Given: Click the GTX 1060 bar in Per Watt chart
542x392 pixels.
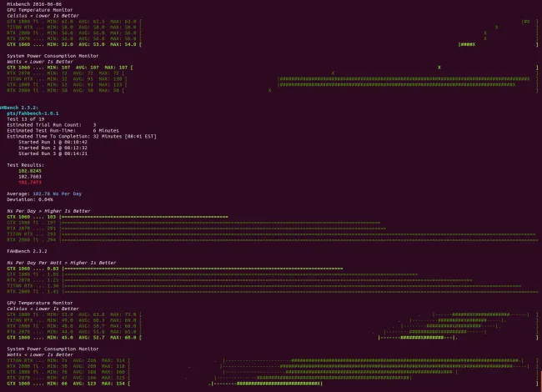Looking at the screenshot, I should pyautogui.click(x=203, y=269).
